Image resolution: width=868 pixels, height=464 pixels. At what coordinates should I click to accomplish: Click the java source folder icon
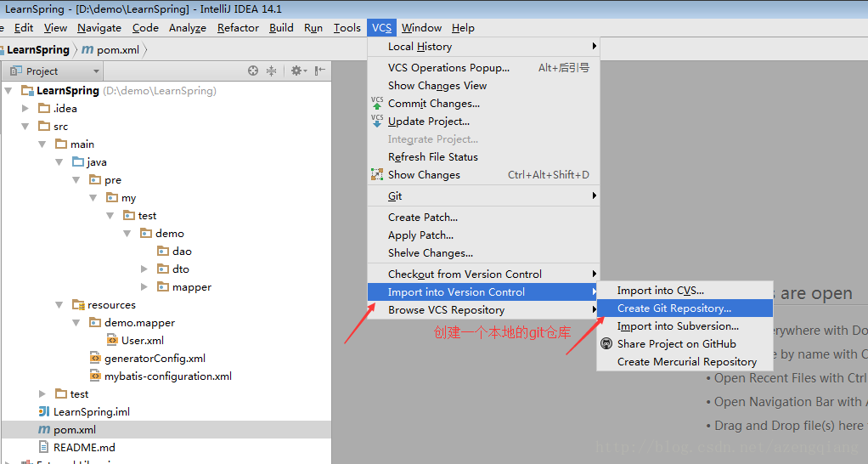[x=78, y=161]
